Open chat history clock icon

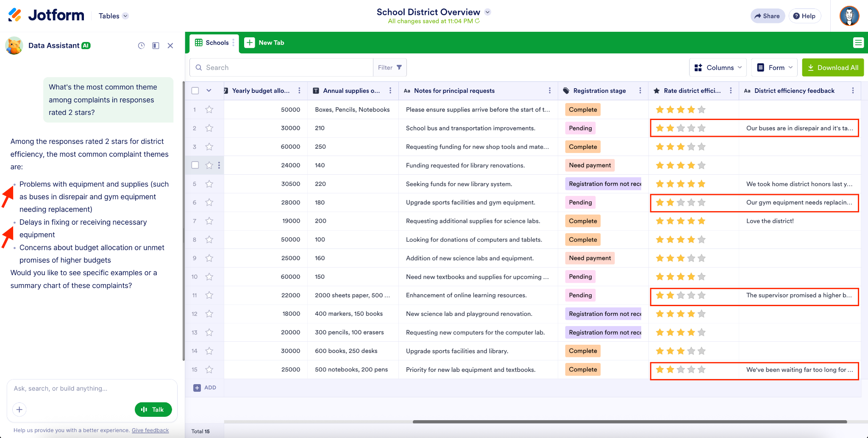coord(142,45)
